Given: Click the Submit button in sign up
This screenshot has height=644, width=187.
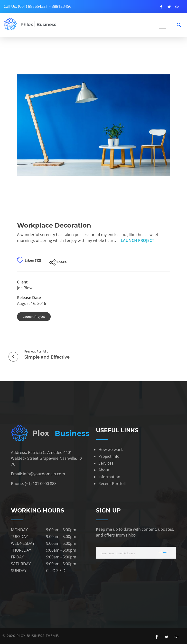Looking at the screenshot, I should 163,552.
